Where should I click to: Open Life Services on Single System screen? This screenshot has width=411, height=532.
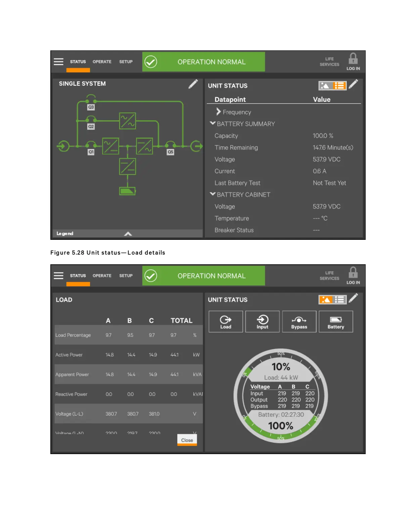329,62
